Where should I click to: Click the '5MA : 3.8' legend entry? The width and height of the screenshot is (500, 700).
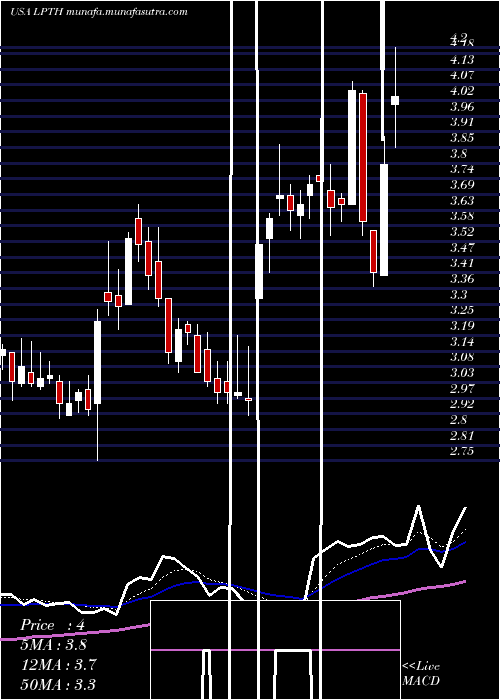(54, 644)
